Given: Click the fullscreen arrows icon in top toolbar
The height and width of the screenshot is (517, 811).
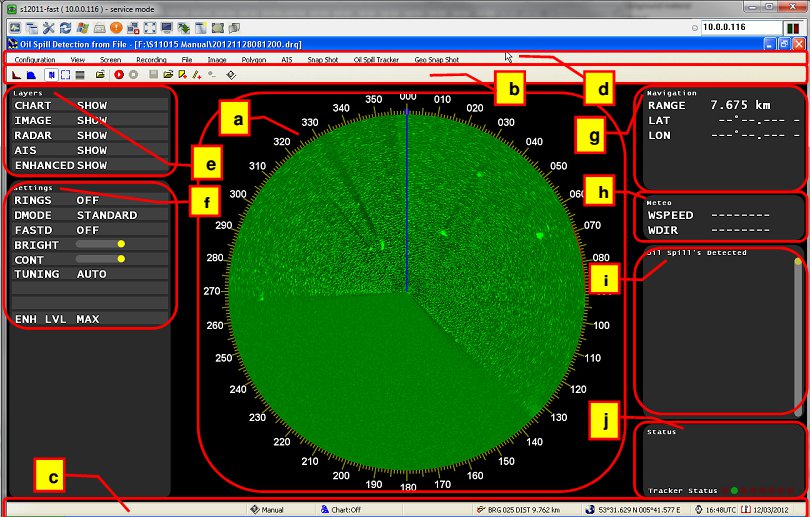Looking at the screenshot, I should point(150,27).
